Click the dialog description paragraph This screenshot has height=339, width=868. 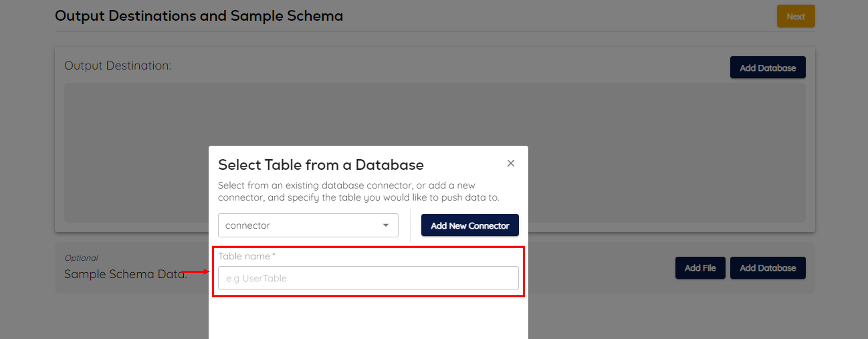pyautogui.click(x=358, y=191)
